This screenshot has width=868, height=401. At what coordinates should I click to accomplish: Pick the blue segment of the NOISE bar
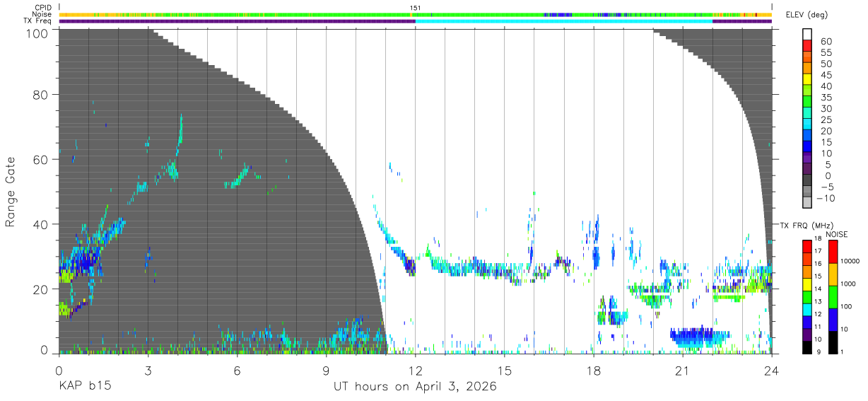coord(833,320)
